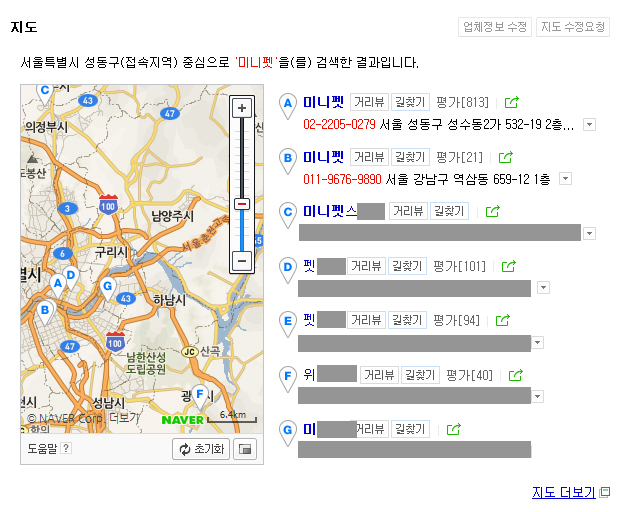Click 거리뷰 button for result E

(x=366, y=320)
